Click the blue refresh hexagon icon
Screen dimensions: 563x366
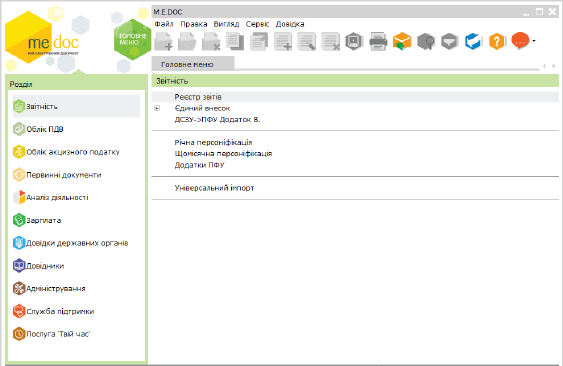[x=473, y=41]
